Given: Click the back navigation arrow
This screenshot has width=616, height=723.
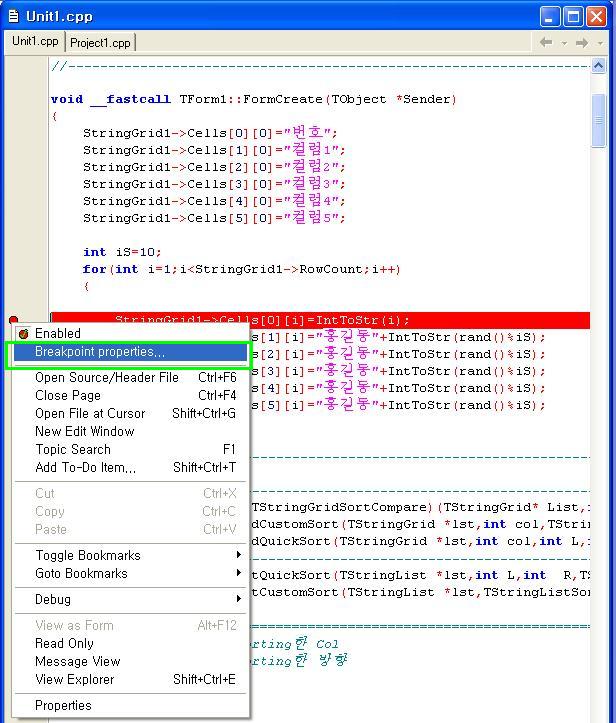Looking at the screenshot, I should coord(546,43).
